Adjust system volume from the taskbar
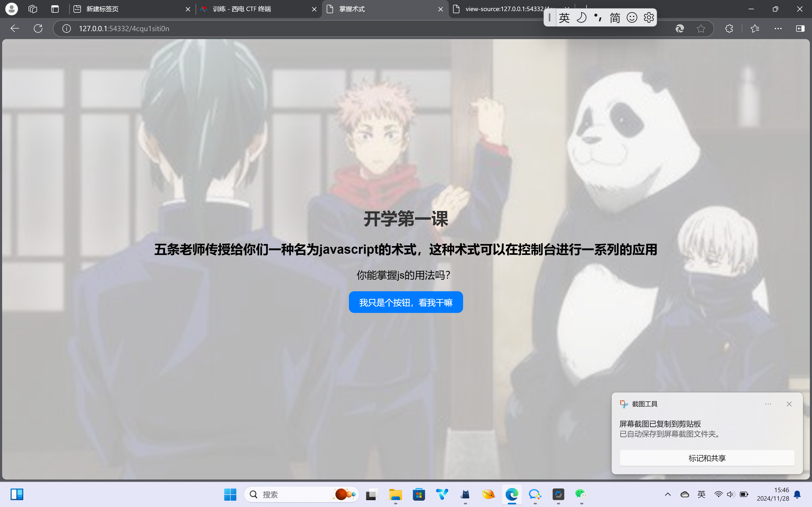812x507 pixels. [731, 494]
